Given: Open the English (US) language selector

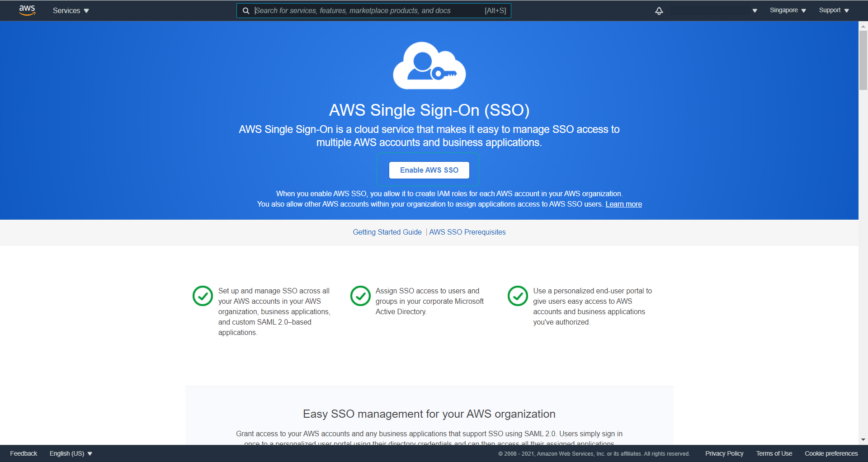Looking at the screenshot, I should pyautogui.click(x=70, y=453).
